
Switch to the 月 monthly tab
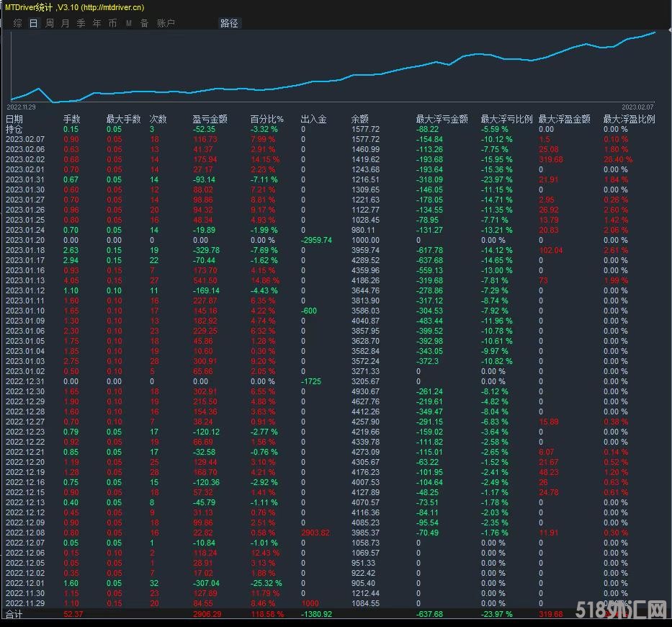point(65,23)
